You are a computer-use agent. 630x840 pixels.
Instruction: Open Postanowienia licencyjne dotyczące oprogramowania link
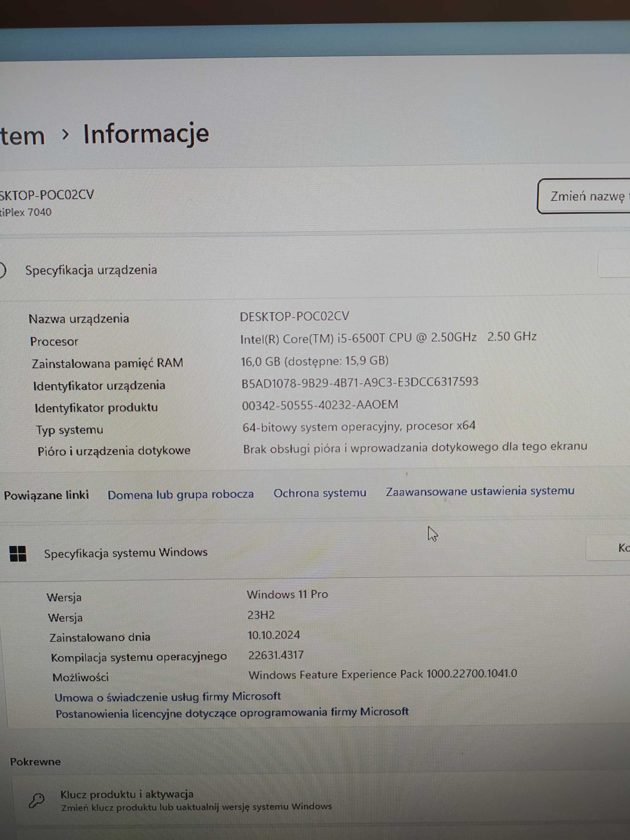point(232,712)
